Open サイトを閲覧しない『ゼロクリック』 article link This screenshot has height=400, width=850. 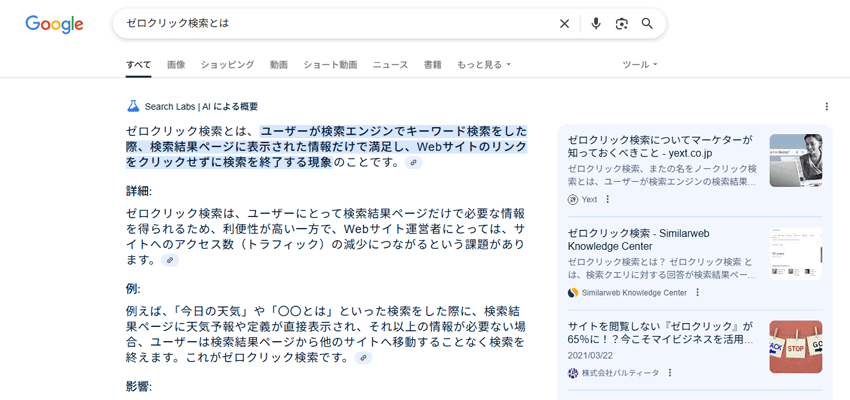pos(660,333)
